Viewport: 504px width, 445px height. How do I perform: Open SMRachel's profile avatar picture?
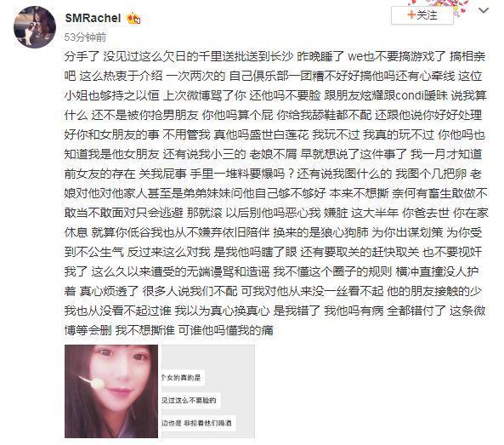[35, 27]
